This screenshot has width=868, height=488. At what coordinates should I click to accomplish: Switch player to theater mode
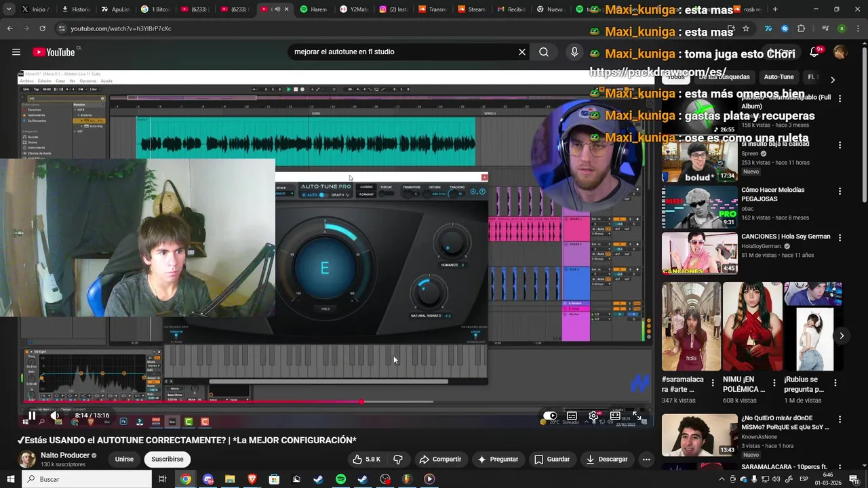click(615, 415)
